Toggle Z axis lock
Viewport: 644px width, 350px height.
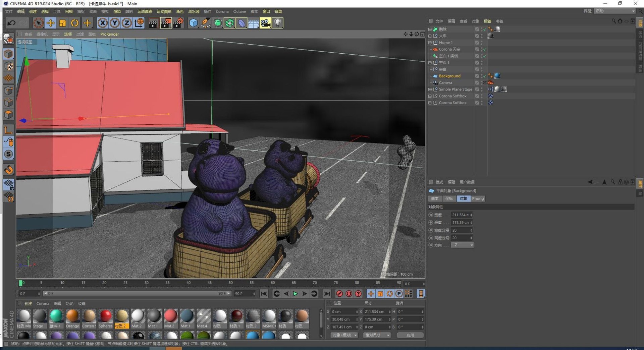[x=126, y=23]
